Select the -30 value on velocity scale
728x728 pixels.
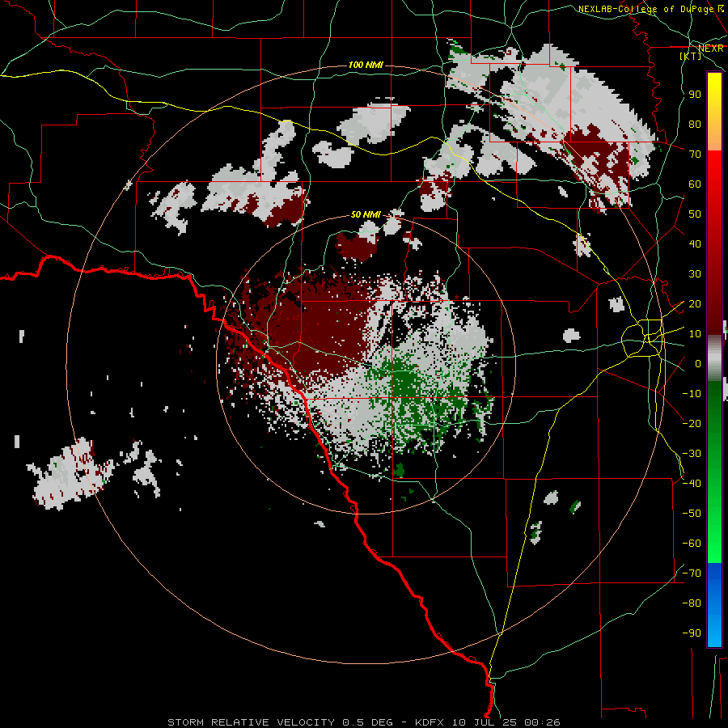coord(692,454)
